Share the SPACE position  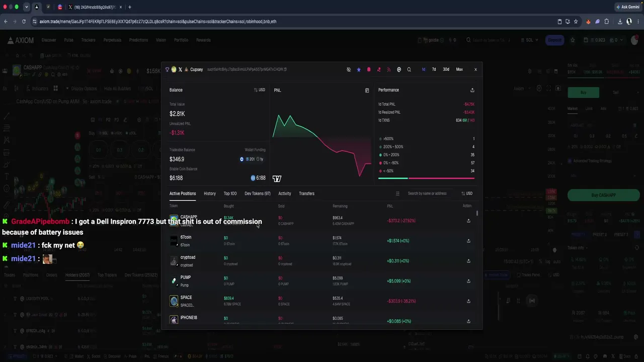[468, 301]
